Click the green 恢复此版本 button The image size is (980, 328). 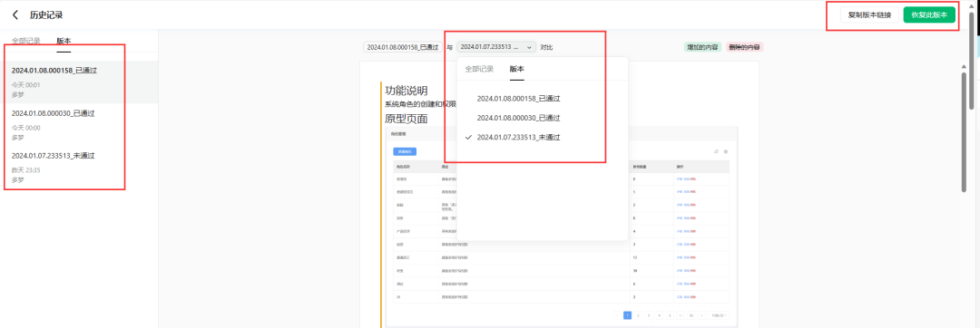coord(929,15)
